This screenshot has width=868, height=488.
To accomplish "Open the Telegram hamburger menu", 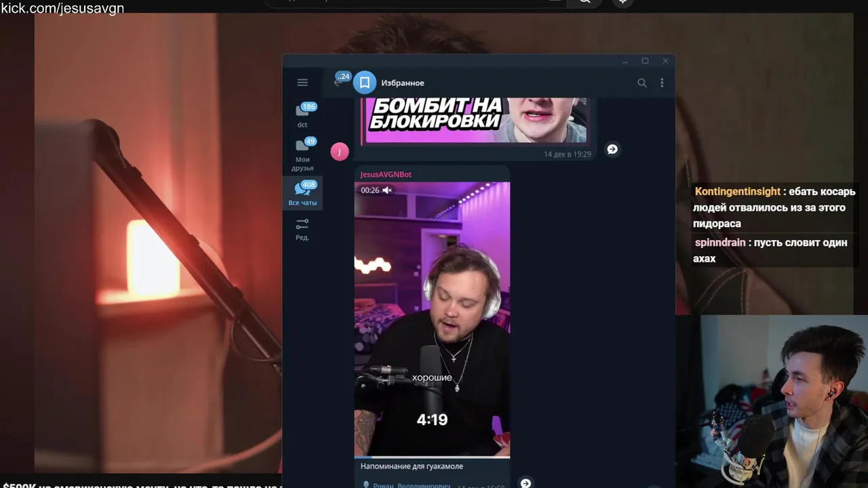I will click(x=302, y=83).
